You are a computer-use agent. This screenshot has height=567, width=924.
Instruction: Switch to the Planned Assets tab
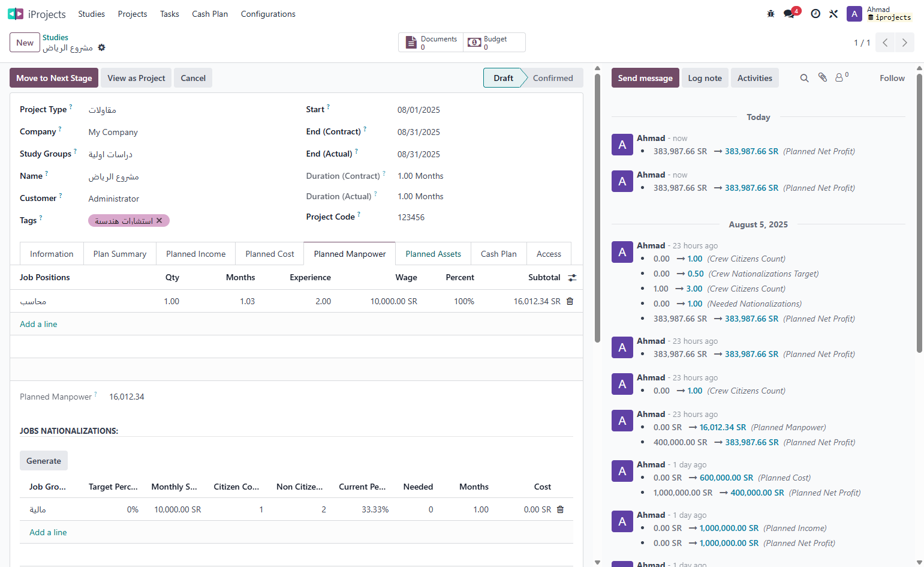coord(434,254)
